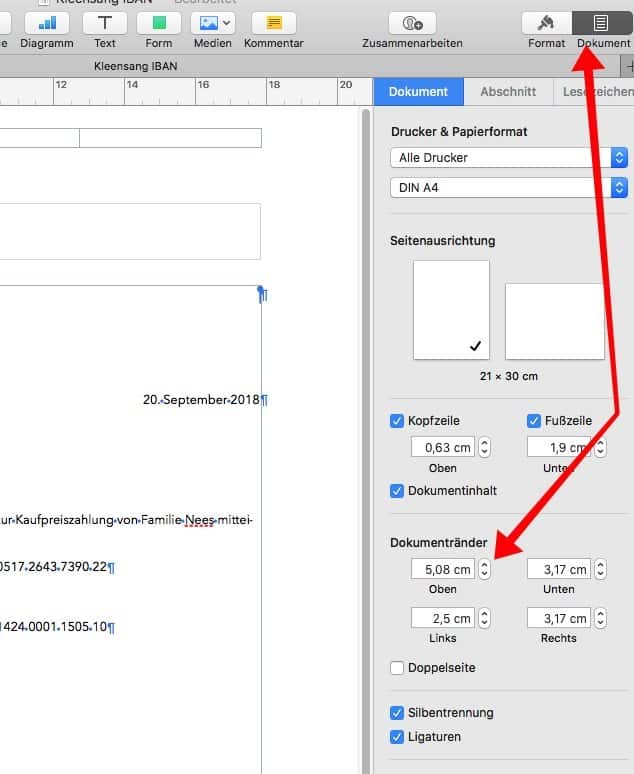This screenshot has width=634, height=774.
Task: Disable the Kopfzeile checkbox
Action: click(397, 421)
